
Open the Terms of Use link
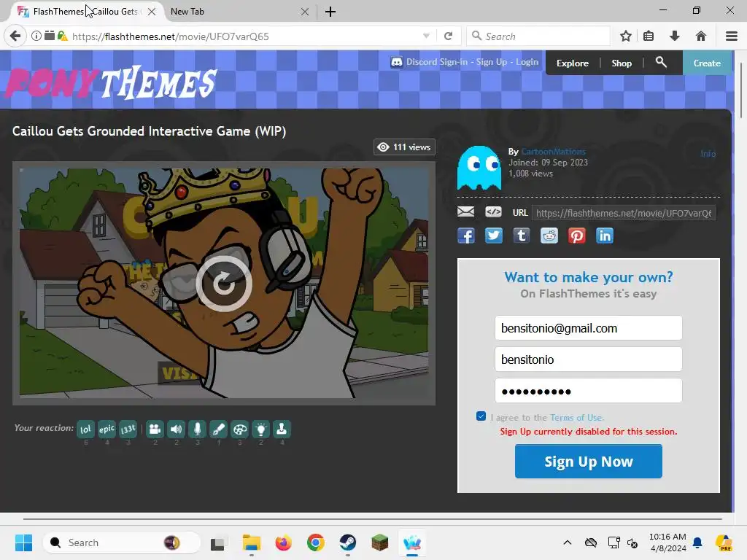(576, 418)
